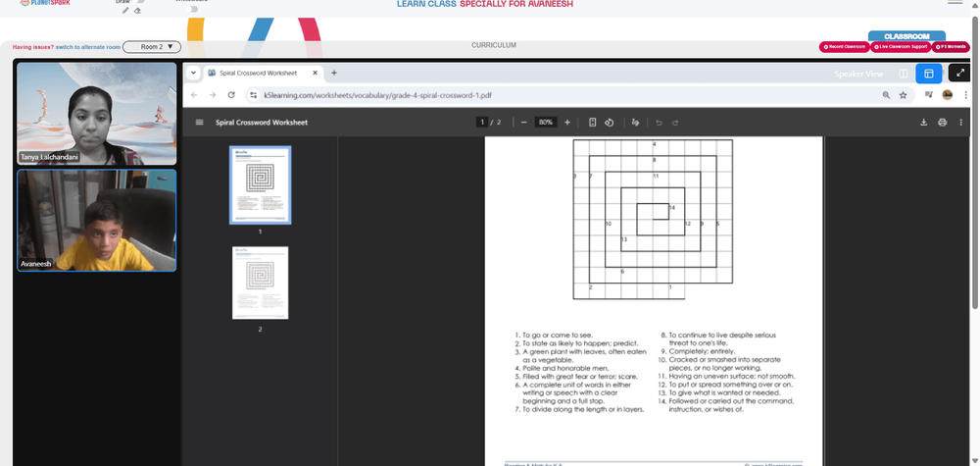The image size is (980, 466).
Task: Click the PDF page number field
Action: pos(482,123)
